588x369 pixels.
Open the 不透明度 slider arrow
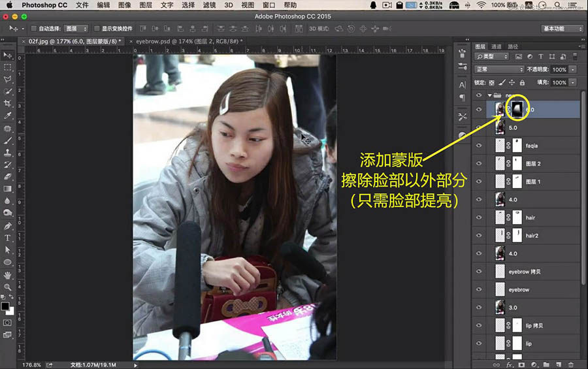click(572, 69)
